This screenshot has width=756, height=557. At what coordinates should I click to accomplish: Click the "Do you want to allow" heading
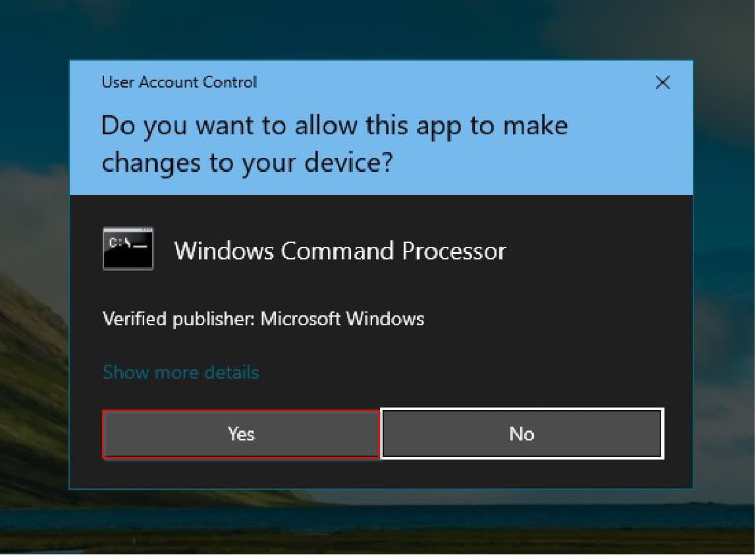(335, 126)
